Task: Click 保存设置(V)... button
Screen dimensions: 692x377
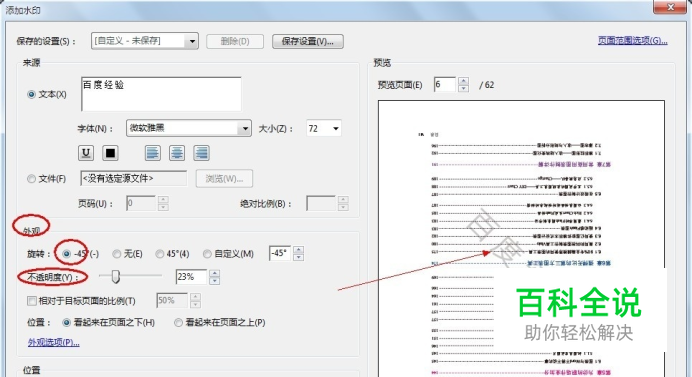Action: point(308,41)
